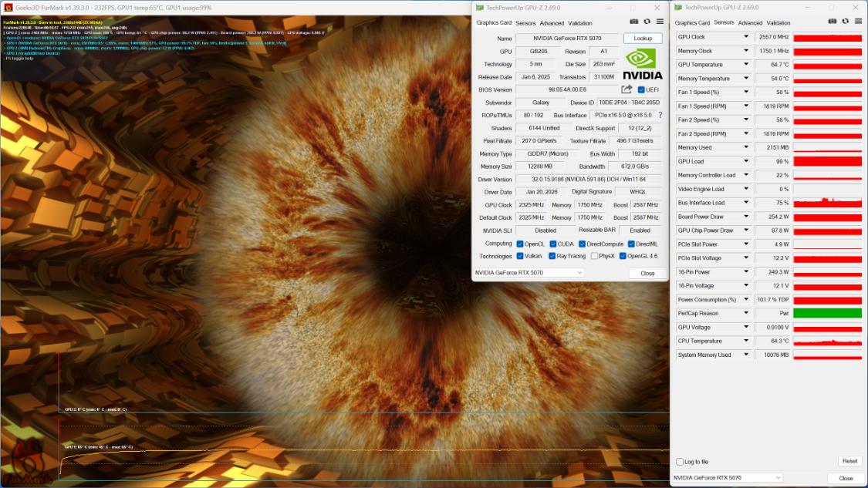The height and width of the screenshot is (488, 868).
Task: Open the GPU Clock sensor dropdown
Action: tap(745, 36)
